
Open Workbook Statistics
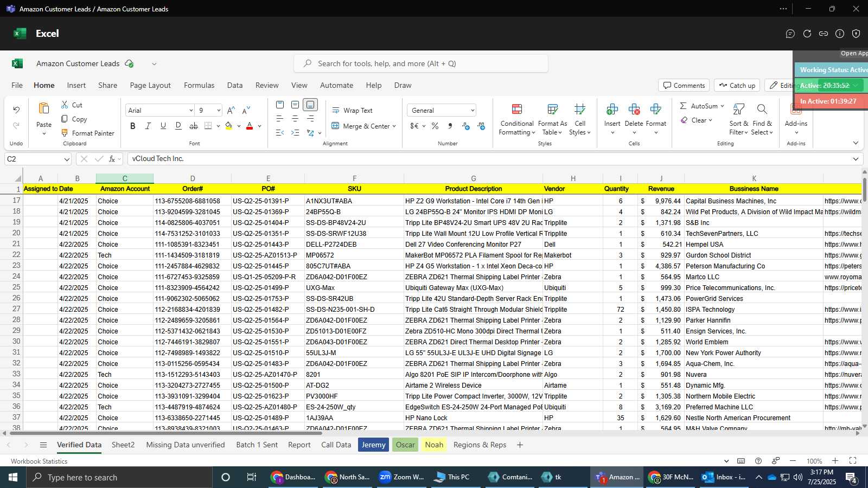click(x=39, y=461)
